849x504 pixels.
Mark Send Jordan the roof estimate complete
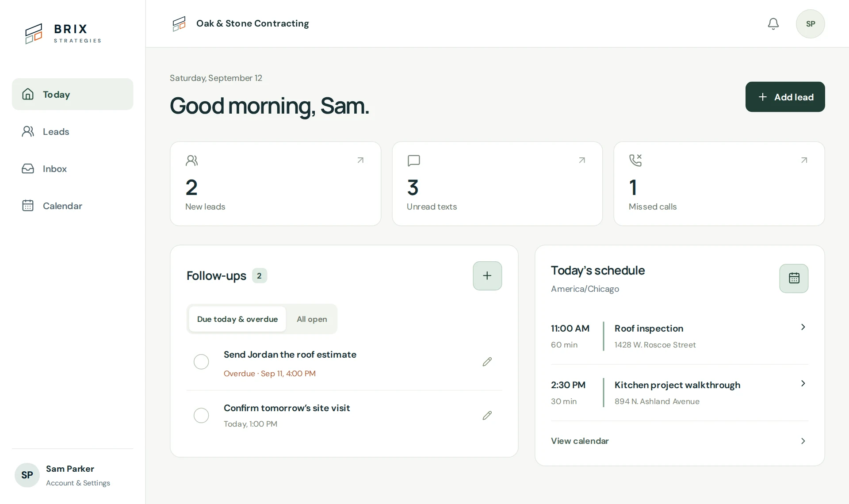point(201,362)
